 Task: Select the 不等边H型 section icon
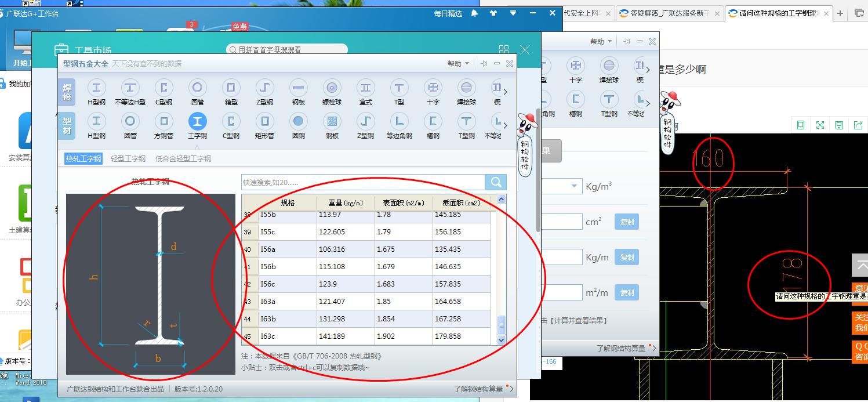tap(130, 88)
